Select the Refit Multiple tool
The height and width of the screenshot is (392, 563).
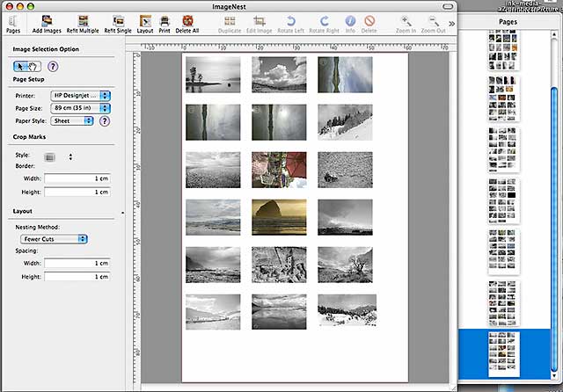pyautogui.click(x=83, y=24)
